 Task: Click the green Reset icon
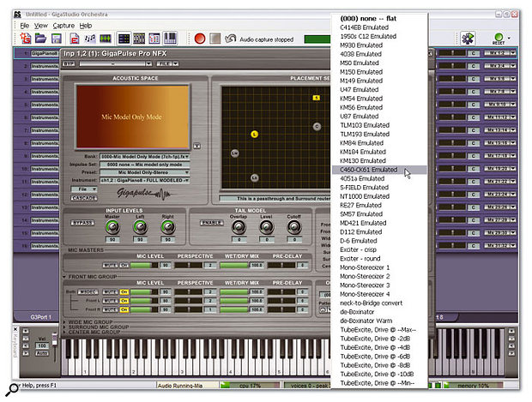499,39
